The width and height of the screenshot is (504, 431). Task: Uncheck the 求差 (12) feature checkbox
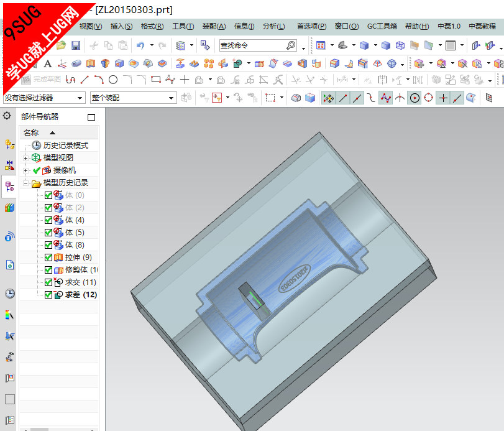pyautogui.click(x=48, y=295)
